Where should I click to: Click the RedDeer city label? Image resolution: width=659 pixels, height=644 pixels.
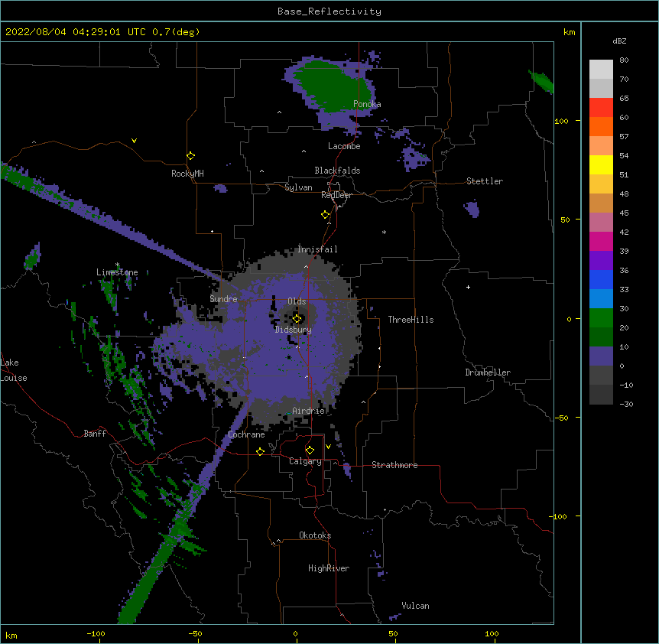[336, 195]
